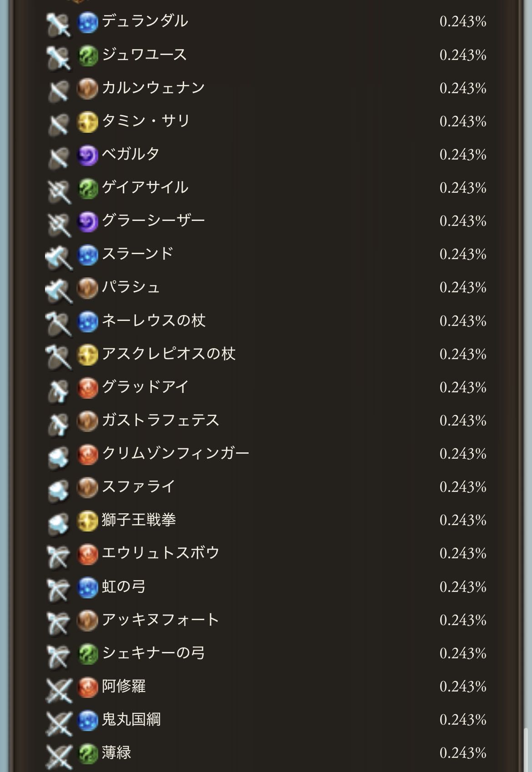This screenshot has width=532, height=772.
Task: Click the earth element icon beside アッキヌフォート
Action: [88, 621]
